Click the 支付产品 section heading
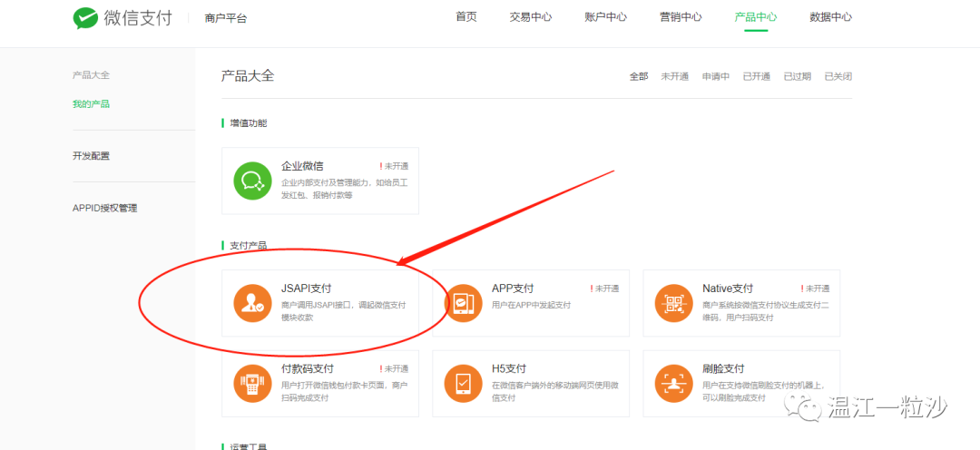This screenshot has height=450, width=980. point(248,246)
